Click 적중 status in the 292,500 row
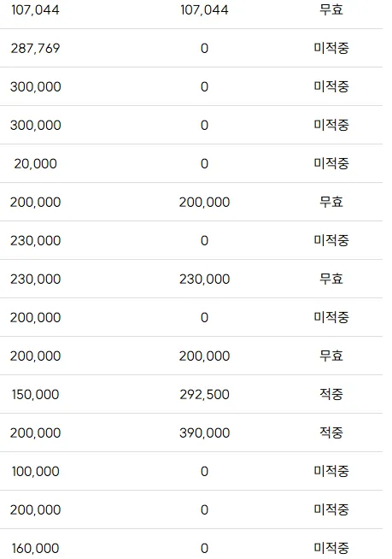Screen dimensions: 392x559 tap(331, 394)
